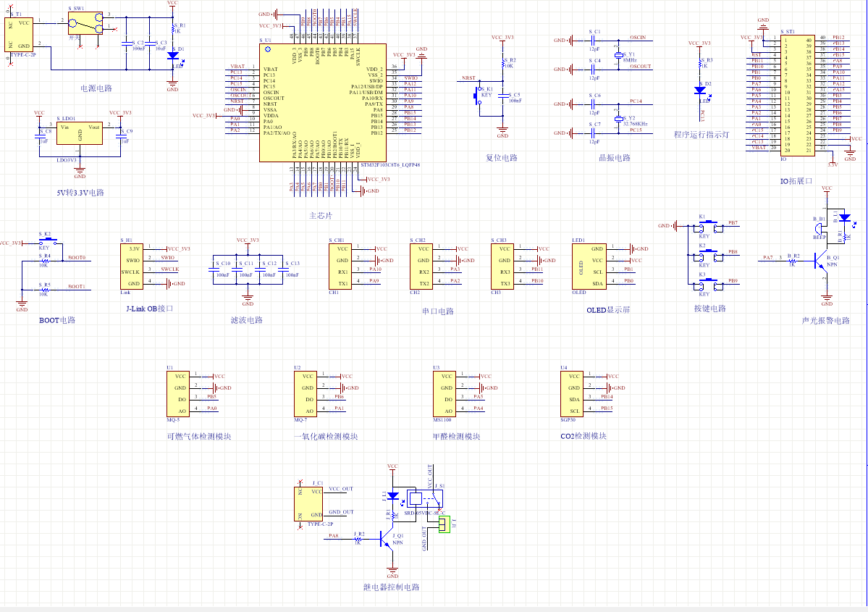Click the OLED显示屏 label
This screenshot has height=612, width=868.
(608, 310)
